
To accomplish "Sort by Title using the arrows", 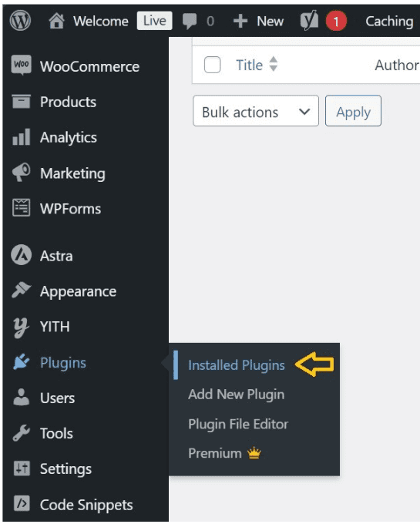I will [x=274, y=64].
